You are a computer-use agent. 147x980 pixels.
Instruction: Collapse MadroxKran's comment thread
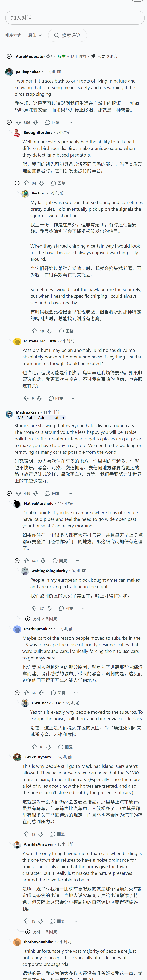pyautogui.click(x=9, y=493)
